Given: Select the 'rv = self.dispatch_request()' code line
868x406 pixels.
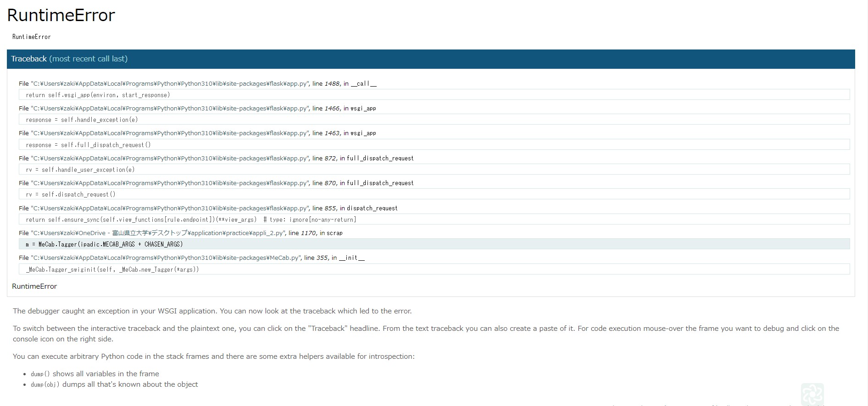Looking at the screenshot, I should (71, 194).
